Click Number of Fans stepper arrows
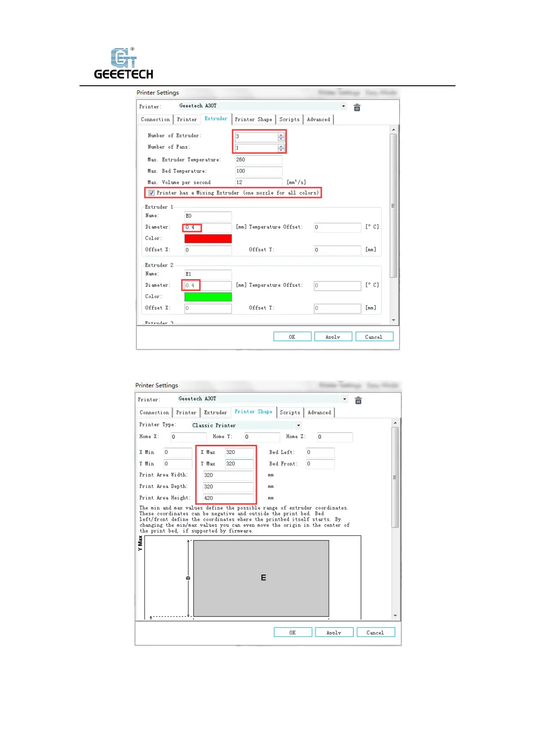This screenshot has width=535, height=756. pyautogui.click(x=281, y=148)
